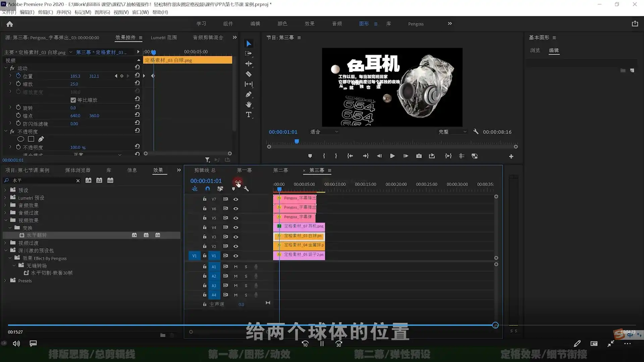Screen dimensions: 644x362
Task: Hide the 定格素材_03白球 track with its eye icon
Action: tap(236, 237)
